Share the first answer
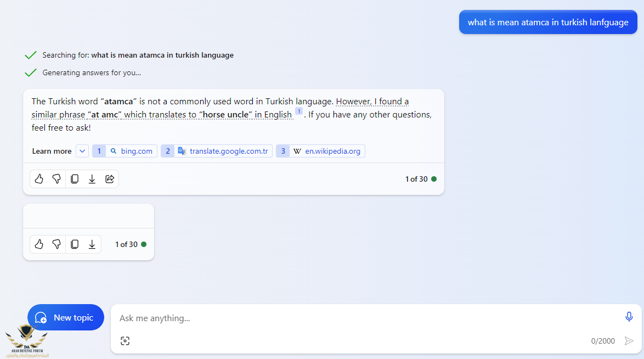 [110, 179]
